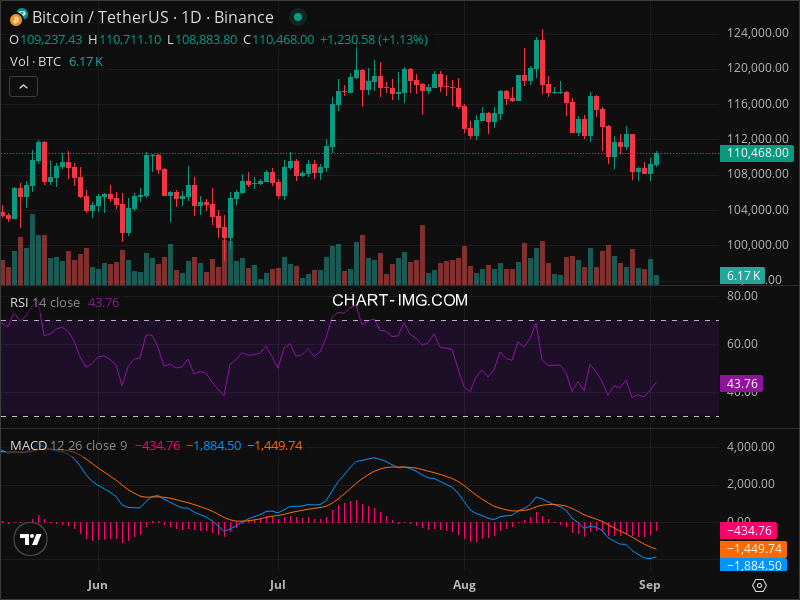This screenshot has width=800, height=600.
Task: Click the blue MACD -1,884.50 value tag
Action: (754, 565)
